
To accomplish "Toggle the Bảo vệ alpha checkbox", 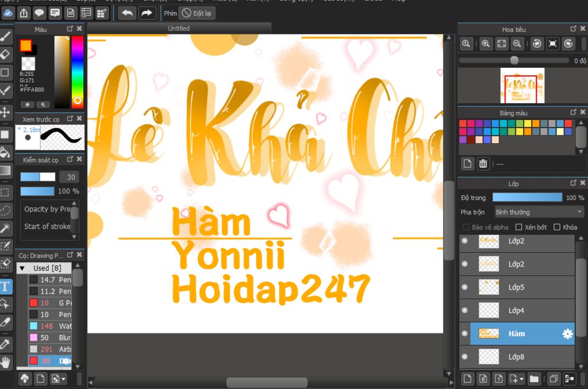I will [x=466, y=228].
